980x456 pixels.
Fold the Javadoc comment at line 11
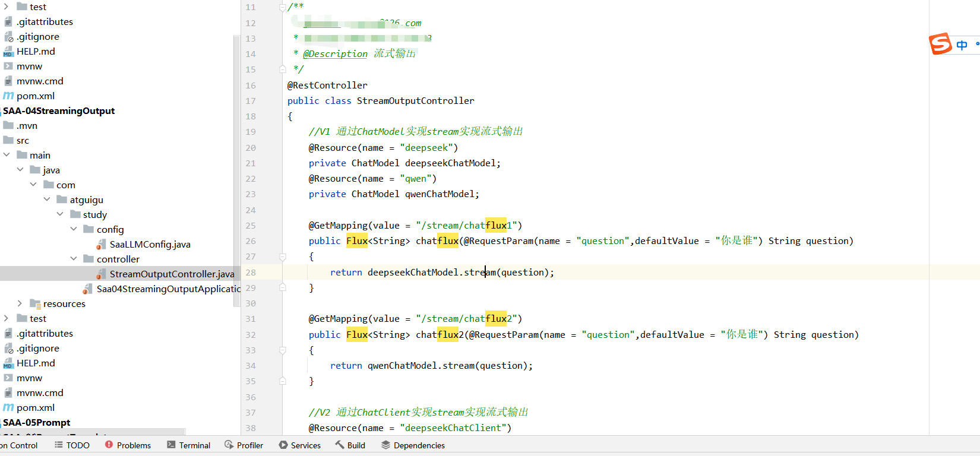tap(283, 7)
